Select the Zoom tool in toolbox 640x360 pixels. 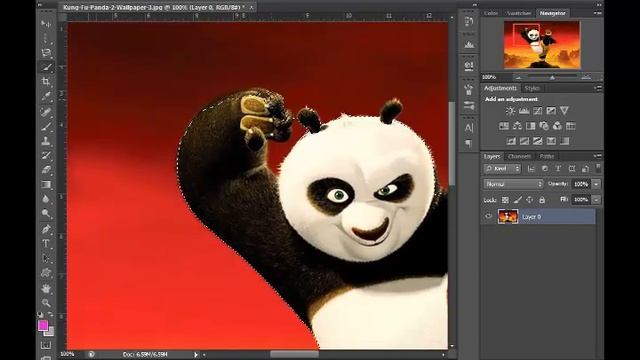[x=46, y=303]
